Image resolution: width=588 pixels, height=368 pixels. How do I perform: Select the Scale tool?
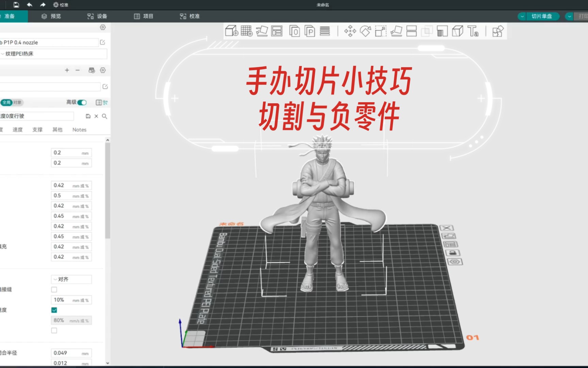pyautogui.click(x=381, y=31)
